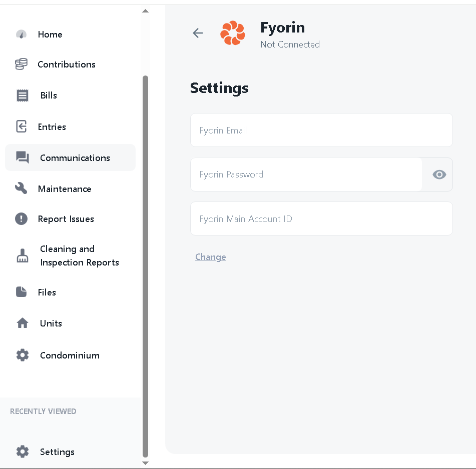Image resolution: width=476 pixels, height=469 pixels.
Task: Focus the Fyorin Main Account ID field
Action: coord(321,218)
